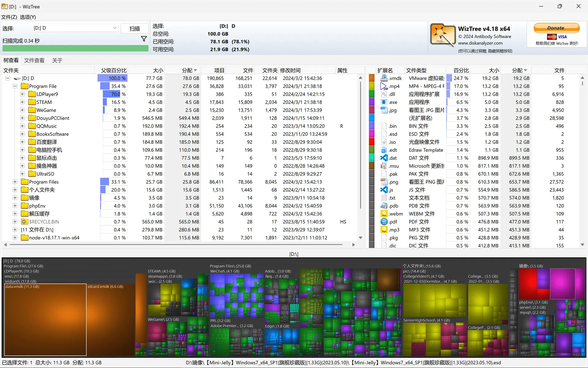
Task: Open the drive selection dropdown
Action: coord(115,28)
